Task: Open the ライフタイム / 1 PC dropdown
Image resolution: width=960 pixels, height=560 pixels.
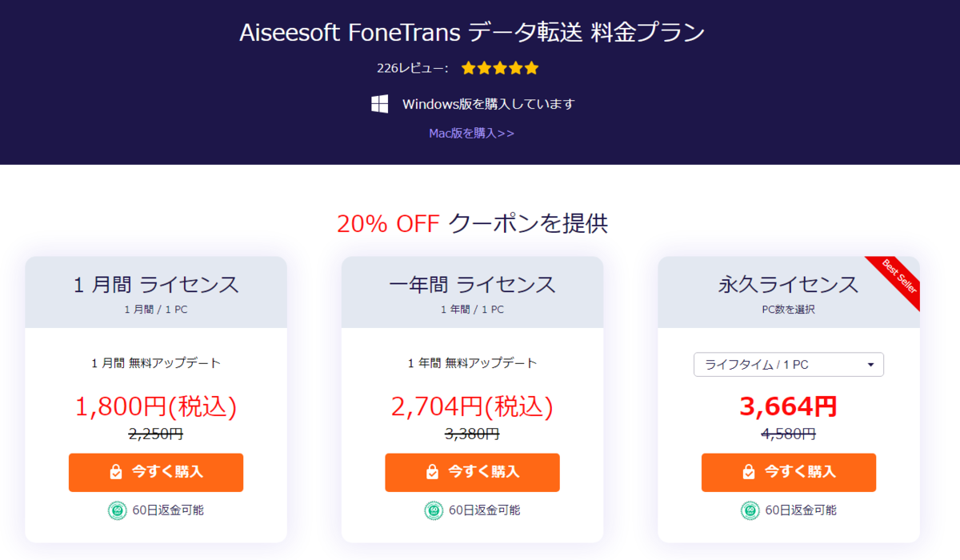Action: coord(788,365)
